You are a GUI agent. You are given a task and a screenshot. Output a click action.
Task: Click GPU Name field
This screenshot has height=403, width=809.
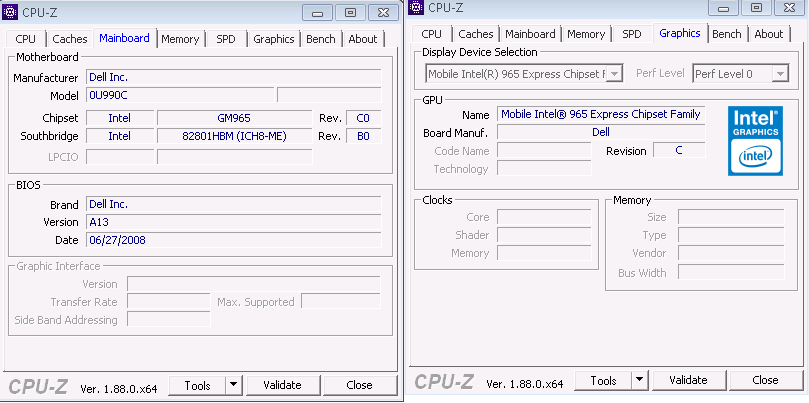point(601,114)
